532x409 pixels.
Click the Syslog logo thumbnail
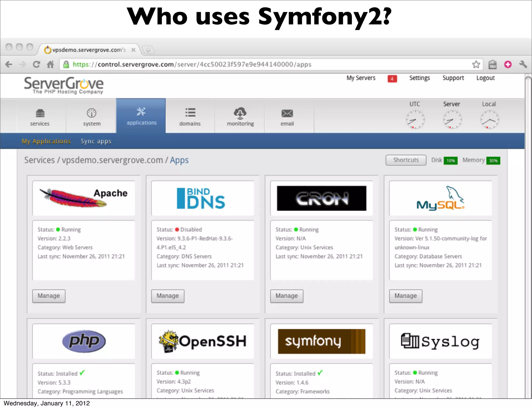pyautogui.click(x=441, y=341)
